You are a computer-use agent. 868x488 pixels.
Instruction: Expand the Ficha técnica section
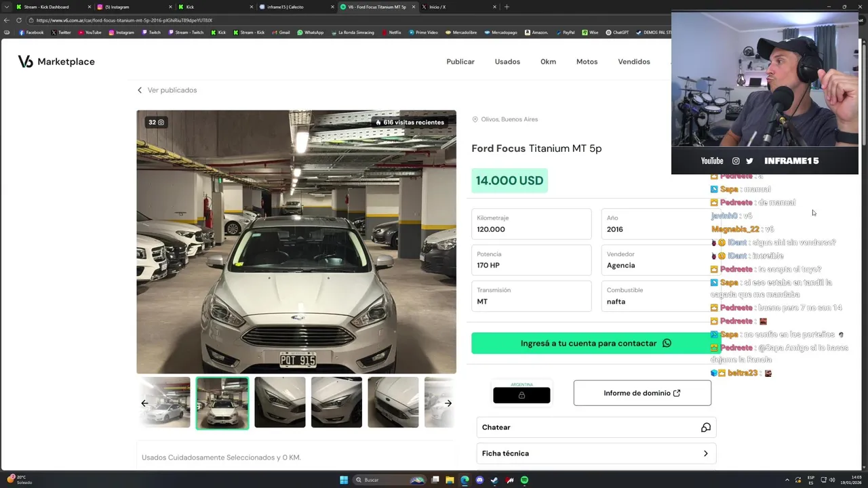click(x=596, y=453)
